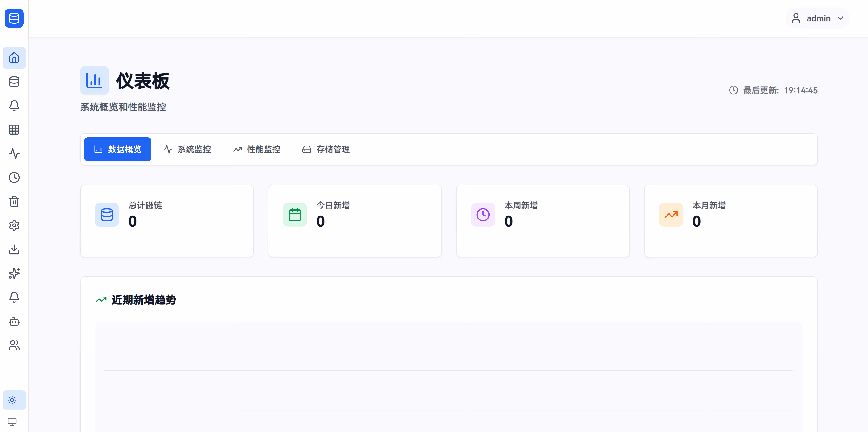Image resolution: width=868 pixels, height=432 pixels.
Task: Switch to system theme monitor icon
Action: (x=13, y=422)
